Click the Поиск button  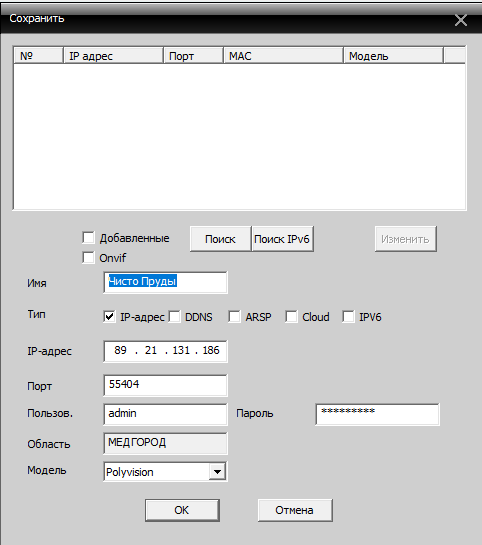pyautogui.click(x=220, y=239)
